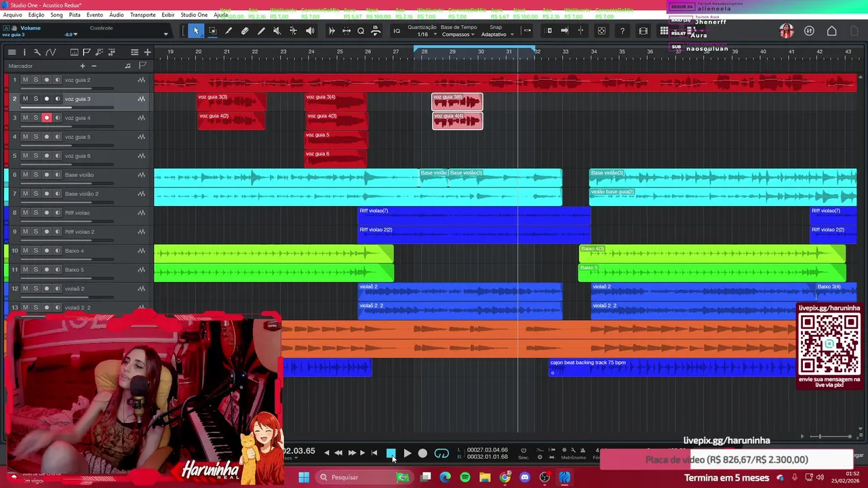
Task: Stop playback with the stop button
Action: point(391,453)
